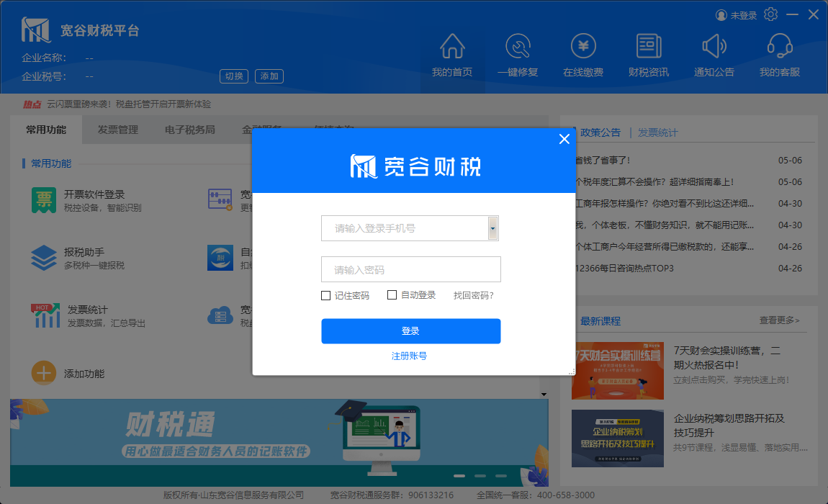828x504 pixels.
Task: Open the 报税助手 icon
Action: click(x=44, y=258)
